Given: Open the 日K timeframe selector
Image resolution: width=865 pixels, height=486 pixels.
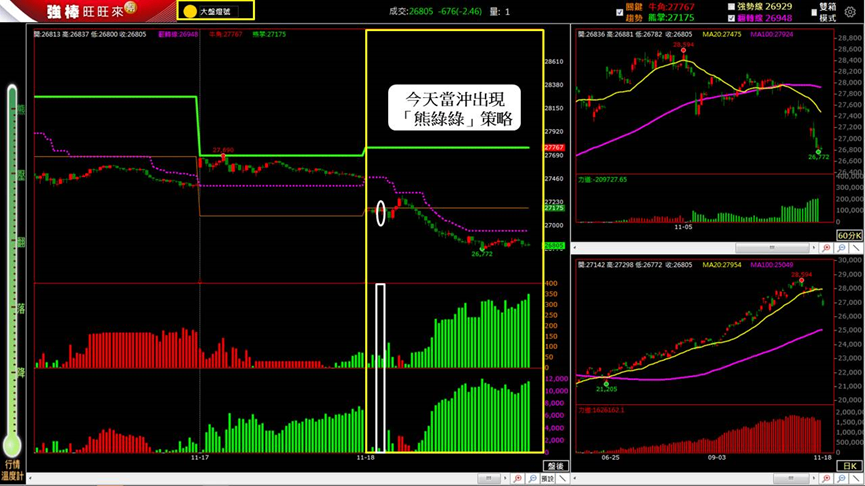Looking at the screenshot, I should pos(849,466).
